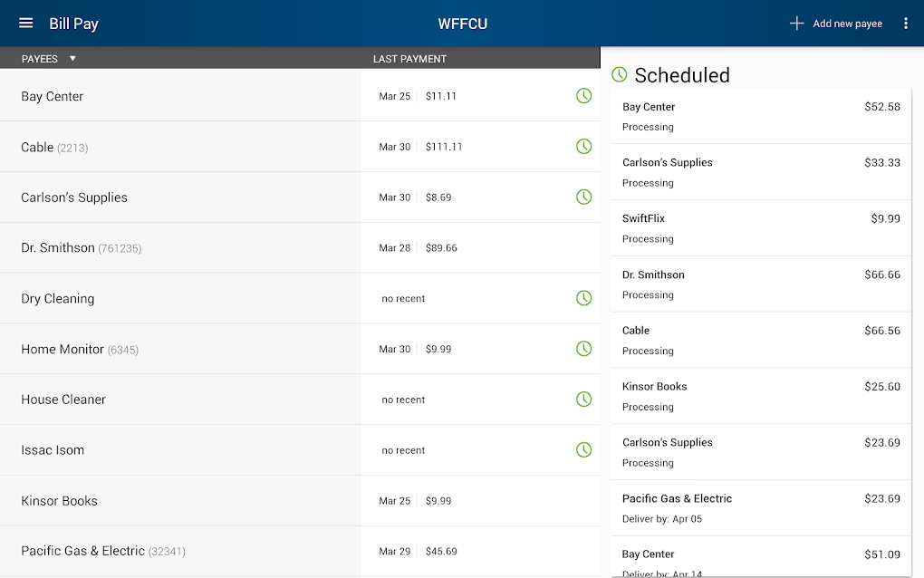Viewport: 924px width, 578px height.
Task: Select the Dr. Smithson payee entry
Action: (x=181, y=247)
